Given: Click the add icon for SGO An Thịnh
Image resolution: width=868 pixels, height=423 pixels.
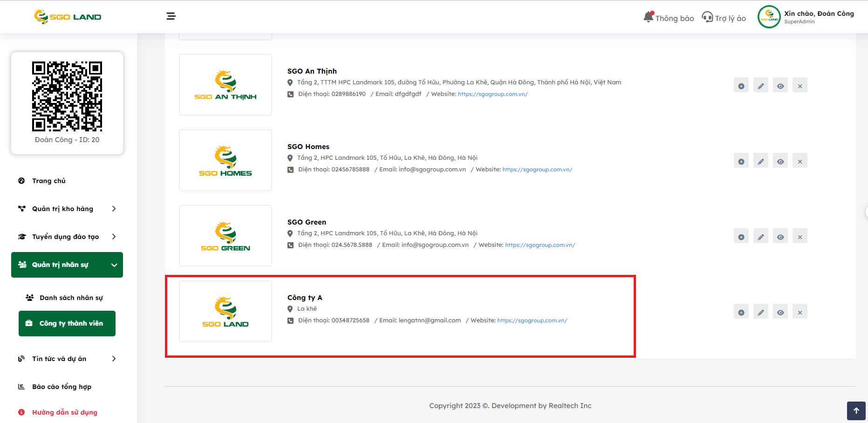Looking at the screenshot, I should point(741,86).
